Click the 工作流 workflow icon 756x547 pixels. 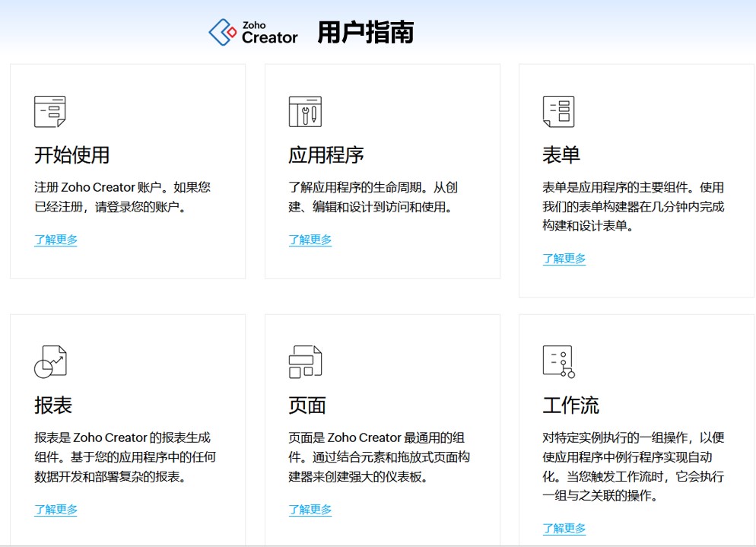(x=559, y=362)
